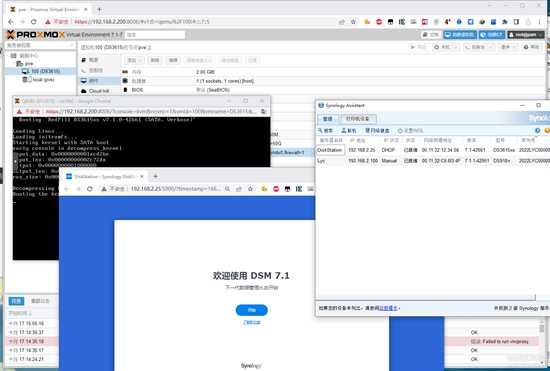The height and width of the screenshot is (371, 550).
Task: Click the help link at bottom of Synology Assistant
Action: tap(388, 308)
